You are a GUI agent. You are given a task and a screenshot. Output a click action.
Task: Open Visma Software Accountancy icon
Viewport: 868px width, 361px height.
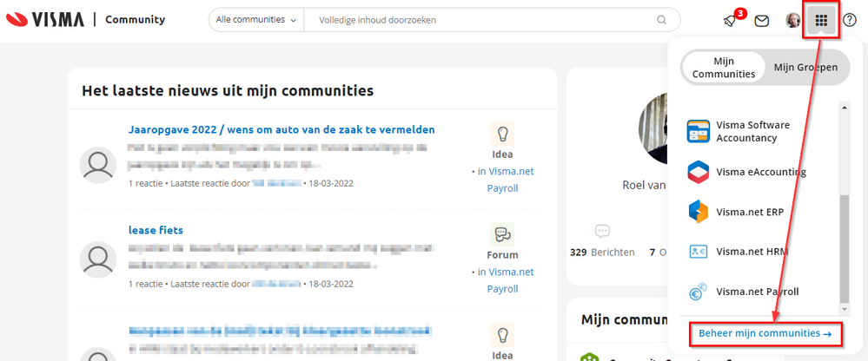tap(698, 132)
